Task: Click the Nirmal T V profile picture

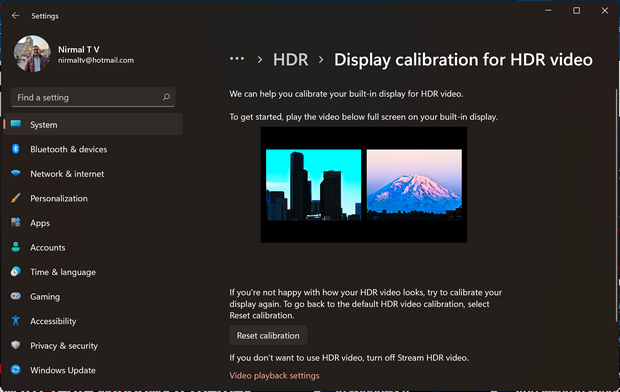Action: (x=32, y=54)
